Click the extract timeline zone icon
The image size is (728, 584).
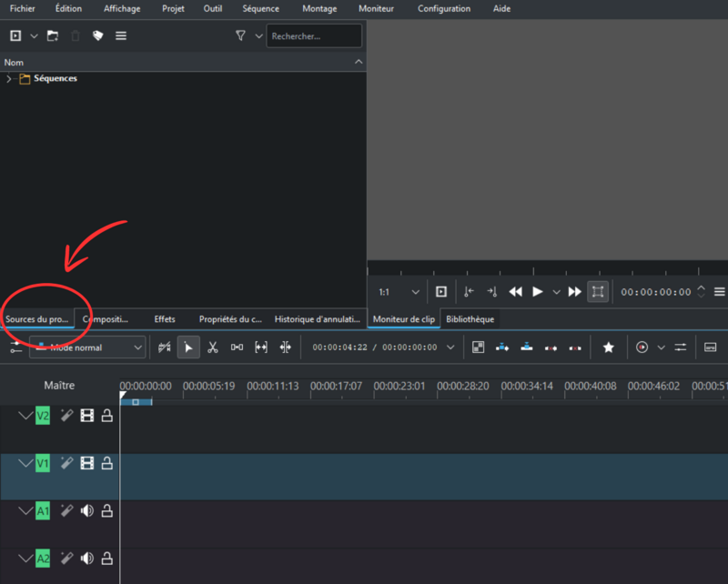tap(551, 347)
